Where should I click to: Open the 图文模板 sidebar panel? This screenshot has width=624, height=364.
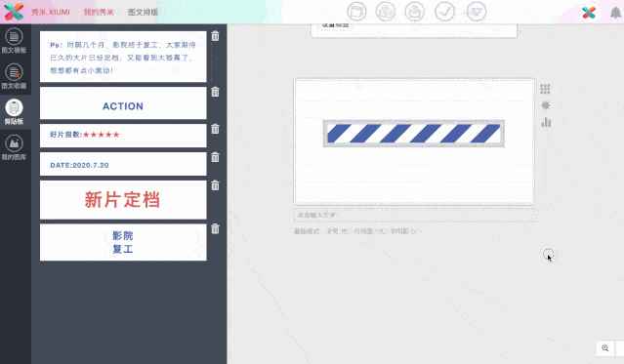14,41
